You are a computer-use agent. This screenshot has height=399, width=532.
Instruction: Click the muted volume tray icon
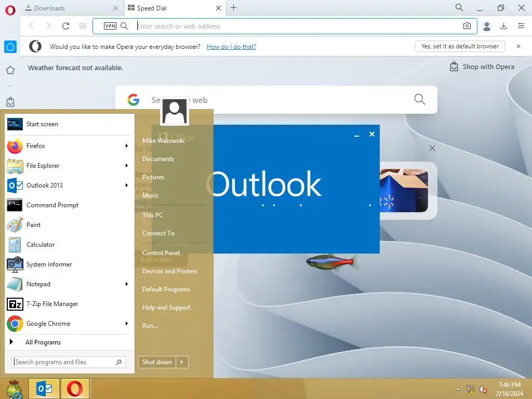click(x=483, y=389)
